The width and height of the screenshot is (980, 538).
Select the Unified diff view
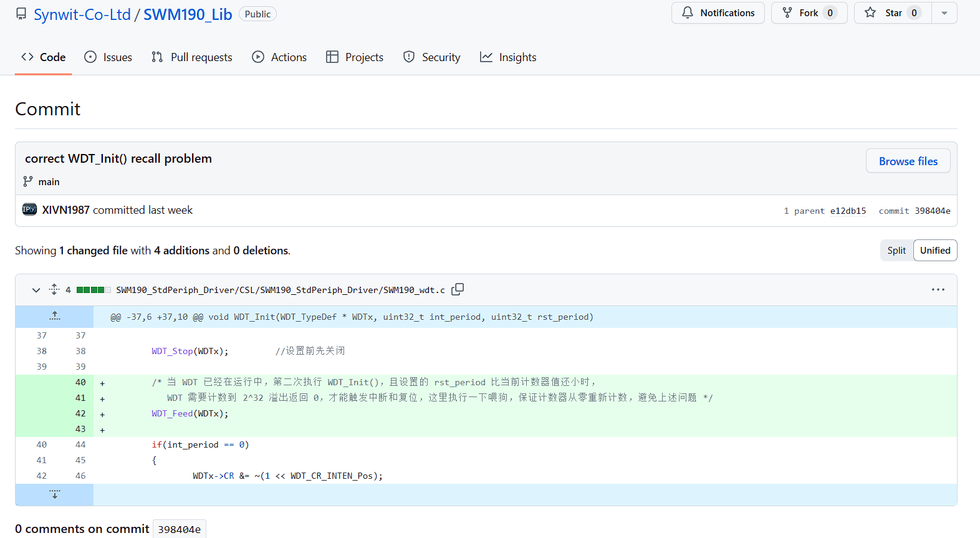pyautogui.click(x=935, y=251)
